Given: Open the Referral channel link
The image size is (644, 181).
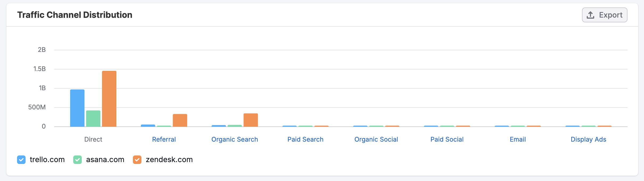Looking at the screenshot, I should coord(164,139).
